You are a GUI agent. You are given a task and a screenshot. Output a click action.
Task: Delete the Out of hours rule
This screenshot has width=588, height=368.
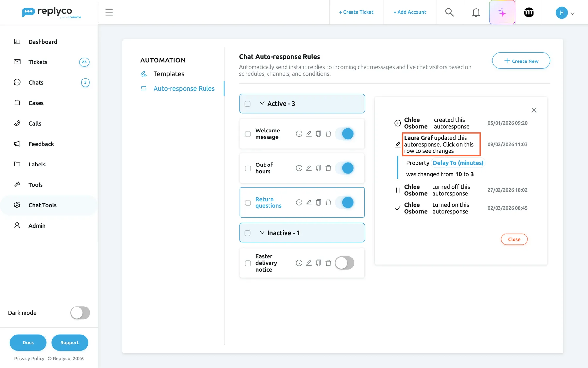click(x=328, y=168)
